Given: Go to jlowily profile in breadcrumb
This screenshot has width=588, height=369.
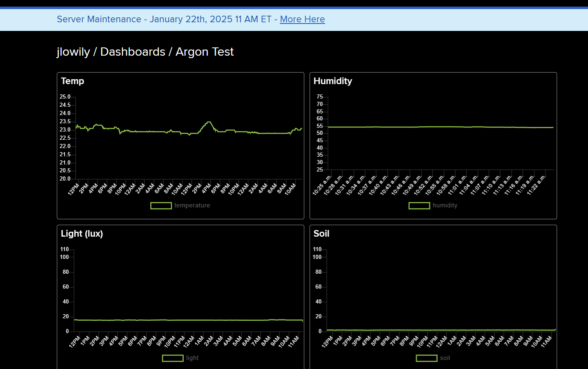Looking at the screenshot, I should point(73,52).
